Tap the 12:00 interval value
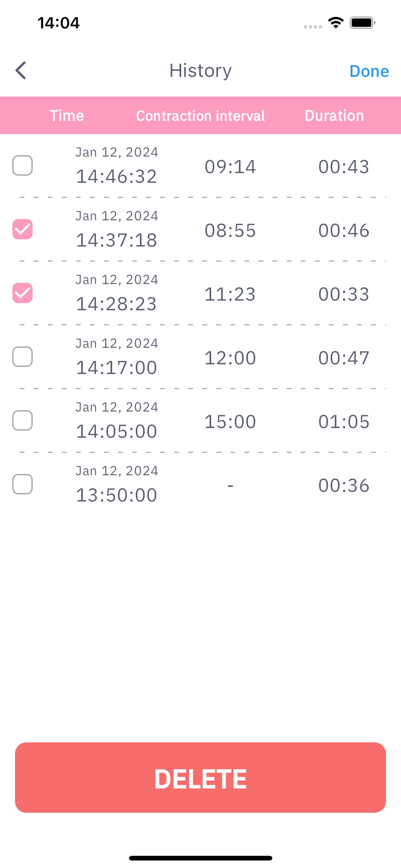 tap(230, 358)
